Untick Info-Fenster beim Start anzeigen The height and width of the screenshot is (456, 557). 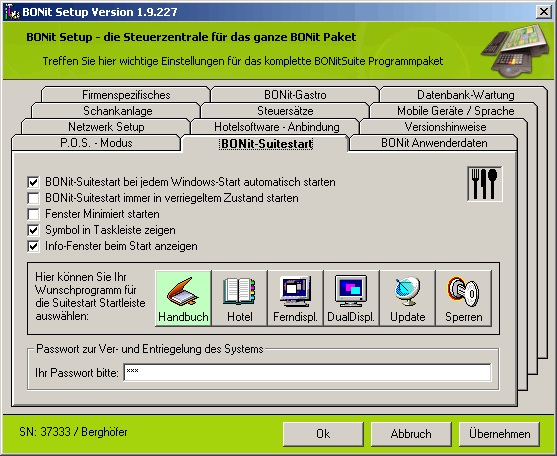[x=33, y=246]
